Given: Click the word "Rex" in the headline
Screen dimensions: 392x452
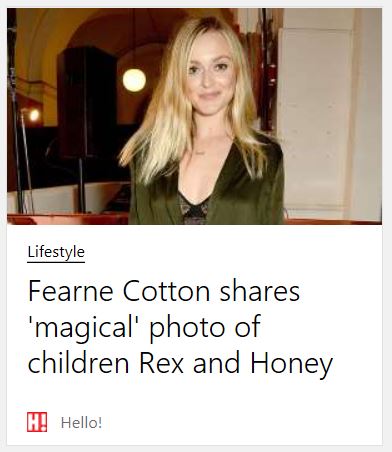Looking at the screenshot, I should click(162, 363).
